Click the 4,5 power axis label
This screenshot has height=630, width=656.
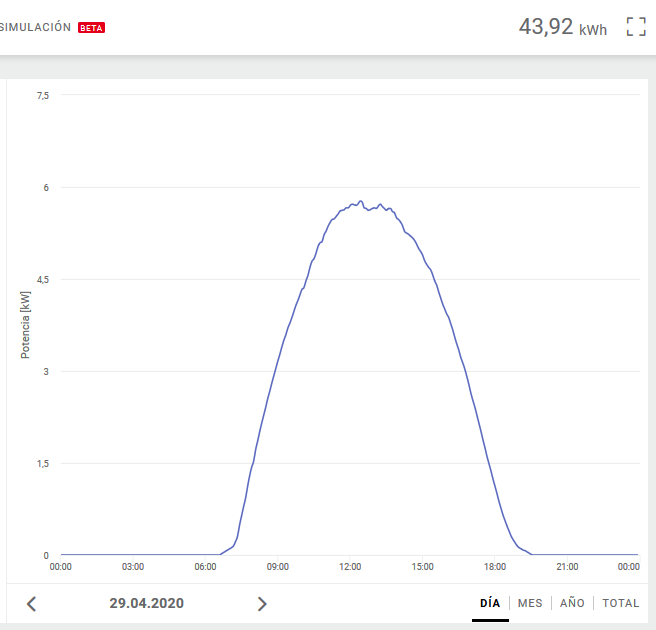pos(43,279)
